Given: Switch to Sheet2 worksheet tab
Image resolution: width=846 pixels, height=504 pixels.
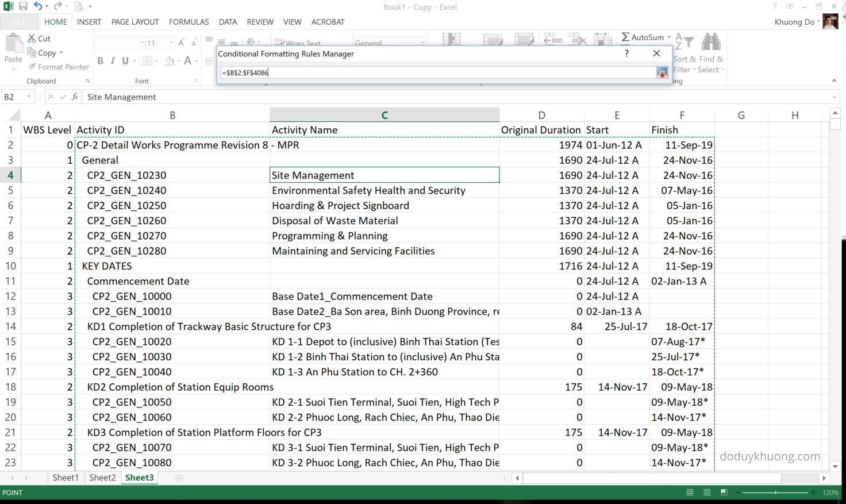Looking at the screenshot, I should tap(102, 478).
